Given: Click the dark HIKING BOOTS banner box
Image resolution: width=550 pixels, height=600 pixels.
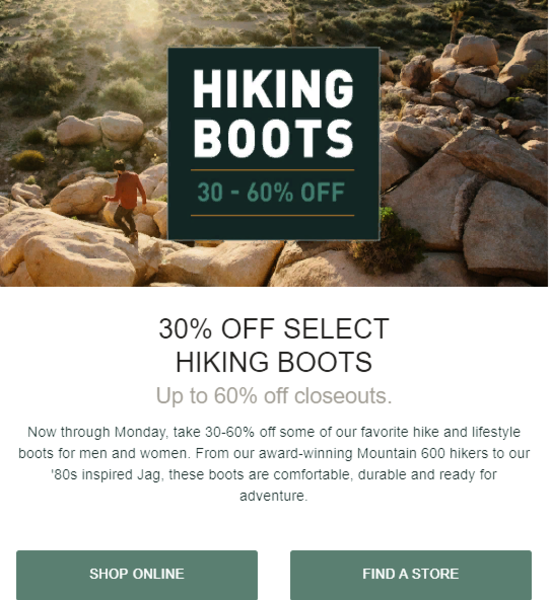Looking at the screenshot, I should click(x=274, y=143).
